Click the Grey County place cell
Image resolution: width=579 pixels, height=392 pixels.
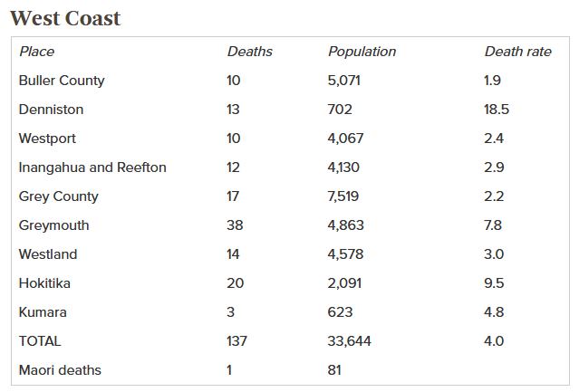tap(58, 196)
